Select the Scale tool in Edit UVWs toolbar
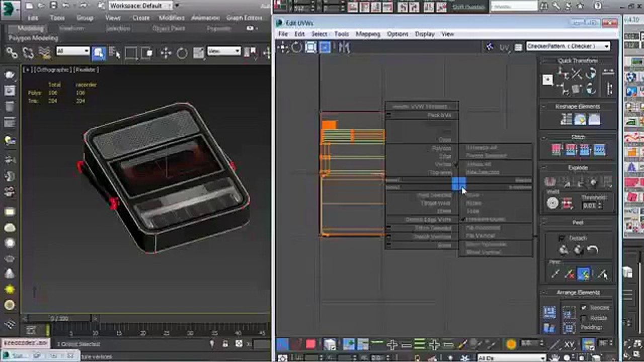Viewport: 644px width, 362px height. 311,47
